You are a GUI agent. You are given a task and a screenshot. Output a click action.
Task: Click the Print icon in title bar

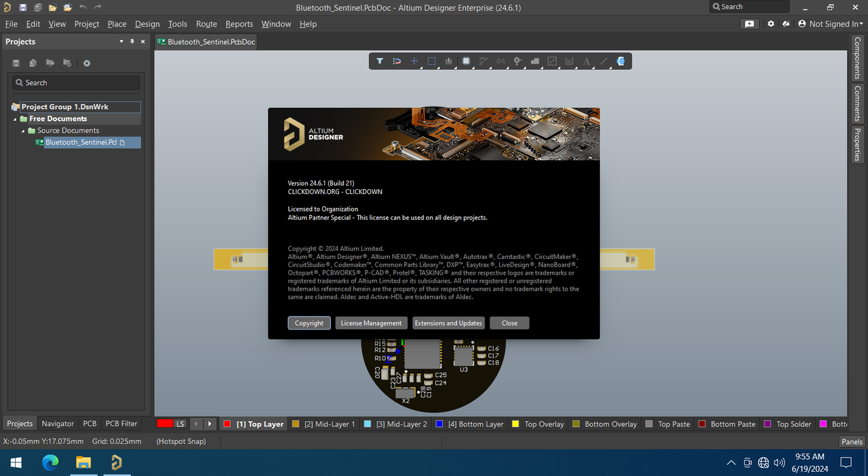click(x=38, y=7)
